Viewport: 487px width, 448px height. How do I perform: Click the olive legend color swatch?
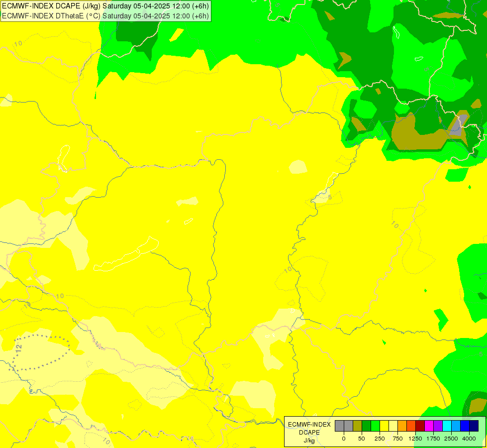pos(357,426)
